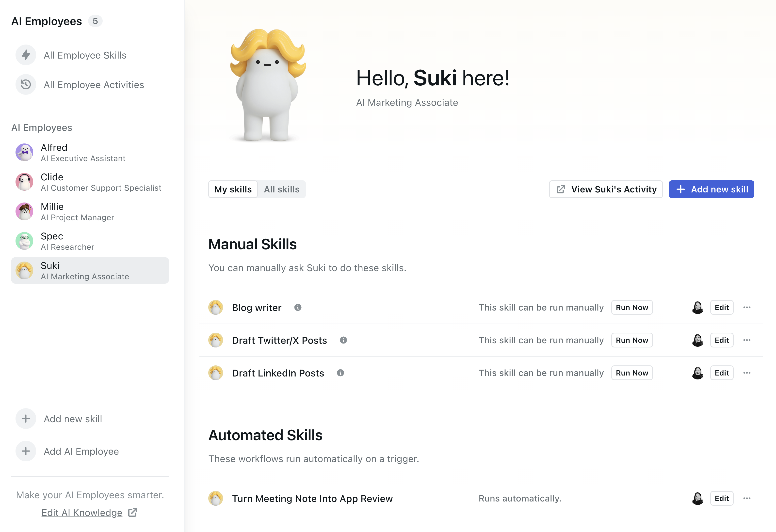Select Alfred's avatar in sidebar

24,153
